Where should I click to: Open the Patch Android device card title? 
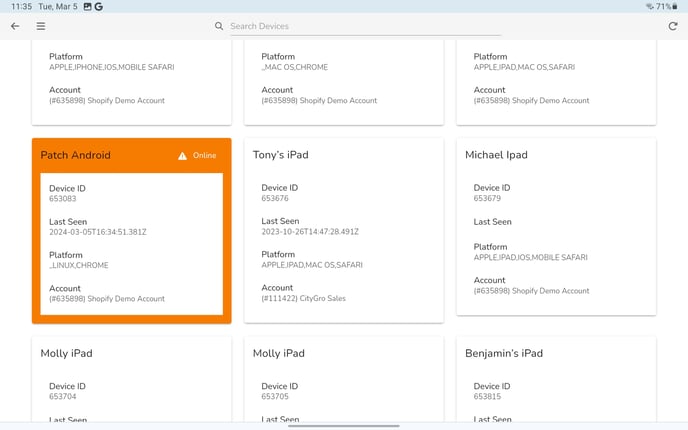(75, 155)
